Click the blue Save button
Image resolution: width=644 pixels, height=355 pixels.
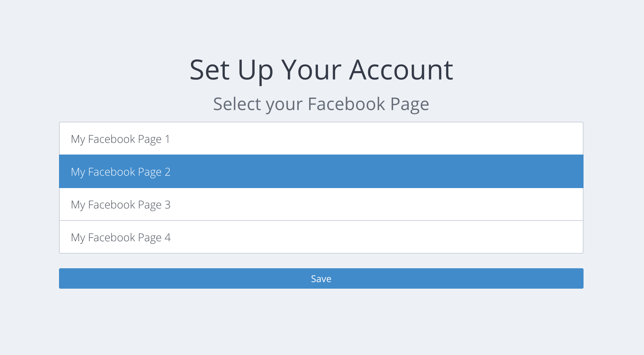321,278
